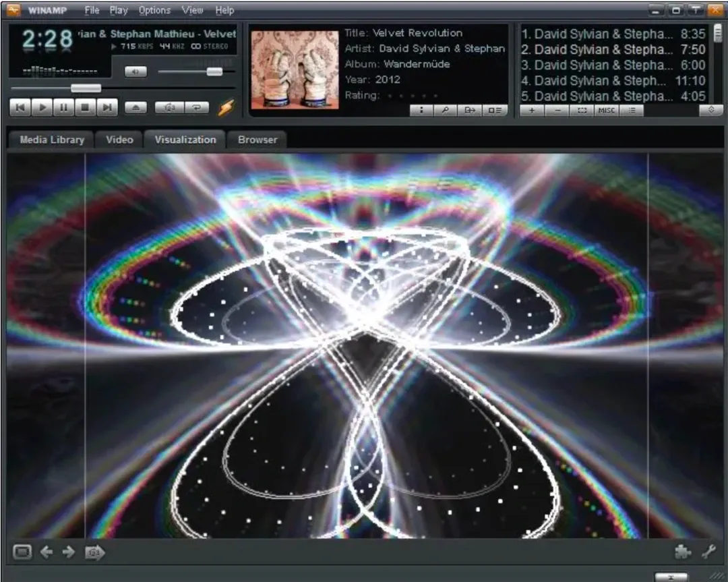
Task: Mute audio with the speaker button
Action: click(135, 71)
